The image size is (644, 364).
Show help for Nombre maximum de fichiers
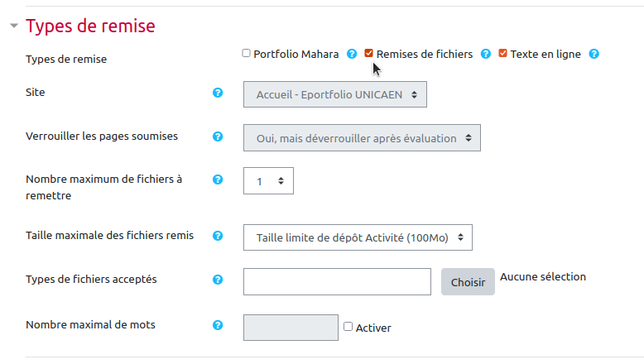(x=218, y=180)
